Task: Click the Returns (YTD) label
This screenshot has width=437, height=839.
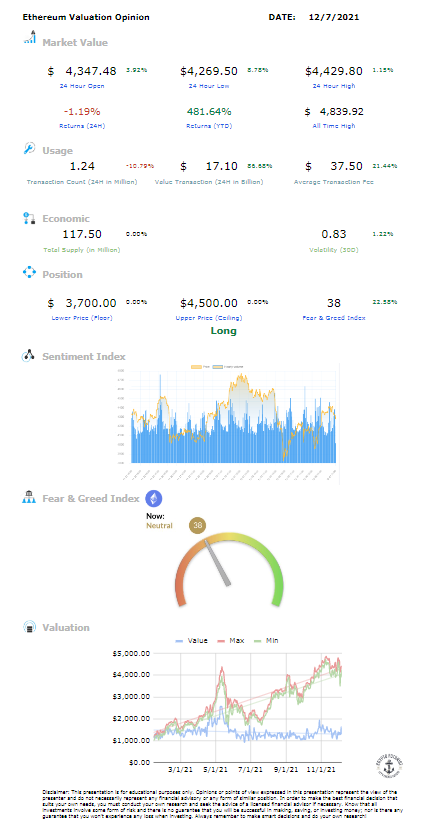Action: coord(209,126)
